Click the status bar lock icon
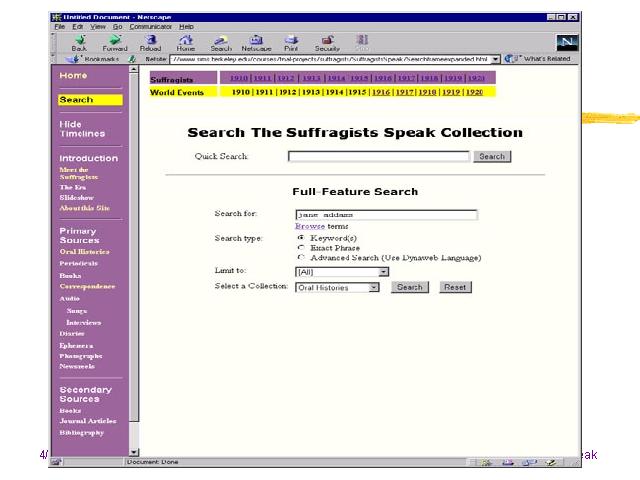The height and width of the screenshot is (480, 640). [x=56, y=462]
